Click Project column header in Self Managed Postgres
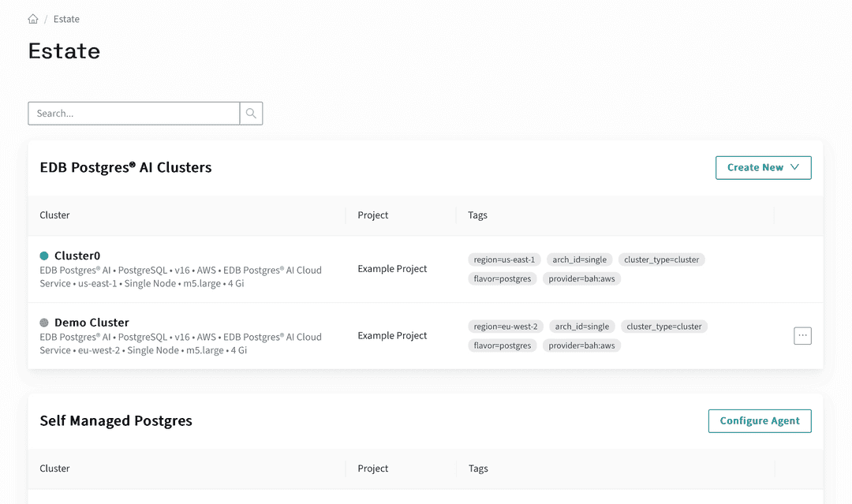The width and height of the screenshot is (852, 504). (x=372, y=469)
